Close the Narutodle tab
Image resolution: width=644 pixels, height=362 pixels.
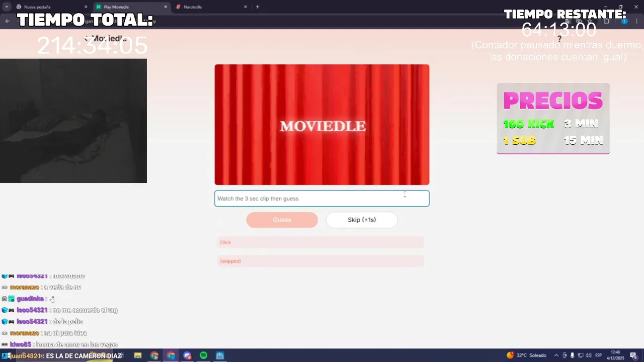(x=246, y=7)
